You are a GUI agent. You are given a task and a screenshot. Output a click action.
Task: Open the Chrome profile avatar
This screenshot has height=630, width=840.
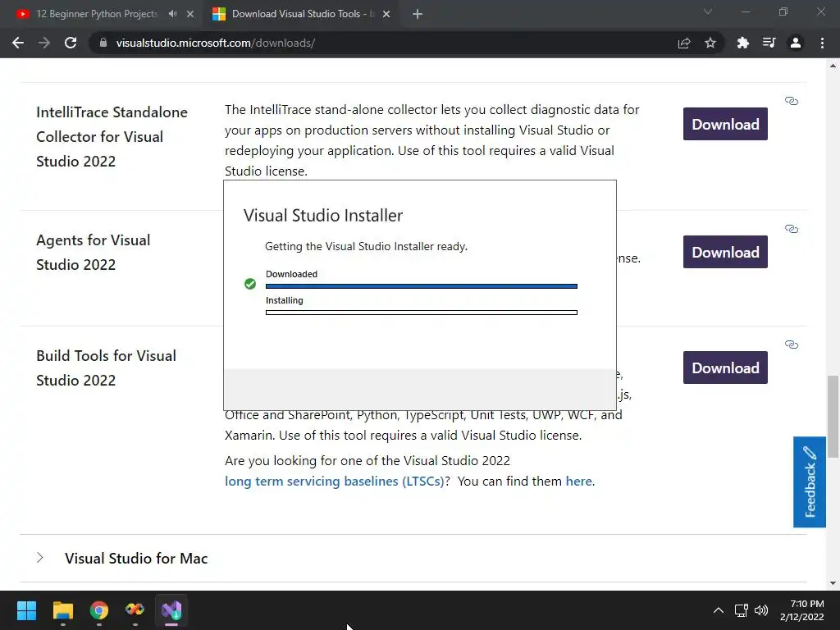(x=796, y=43)
